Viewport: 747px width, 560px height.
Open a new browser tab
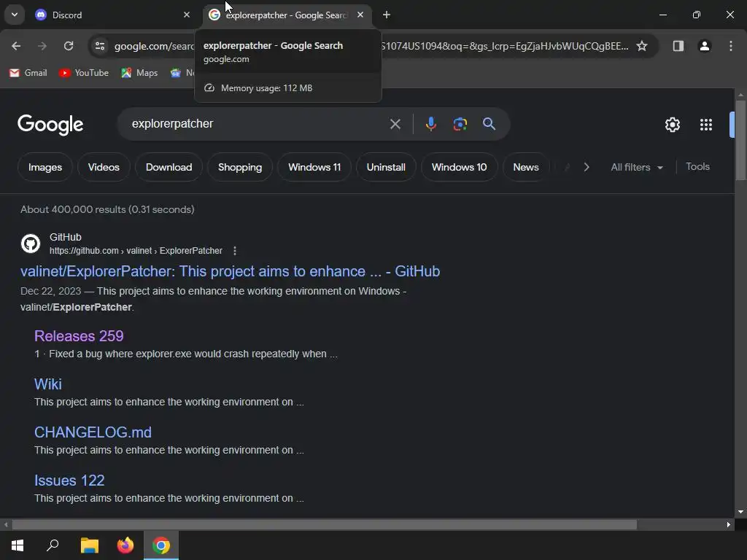[387, 15]
